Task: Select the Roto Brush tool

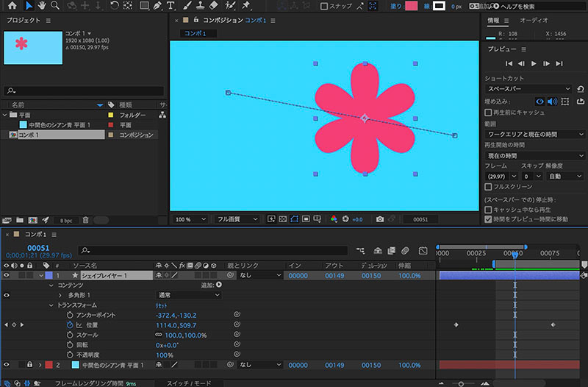Action: pos(229,5)
